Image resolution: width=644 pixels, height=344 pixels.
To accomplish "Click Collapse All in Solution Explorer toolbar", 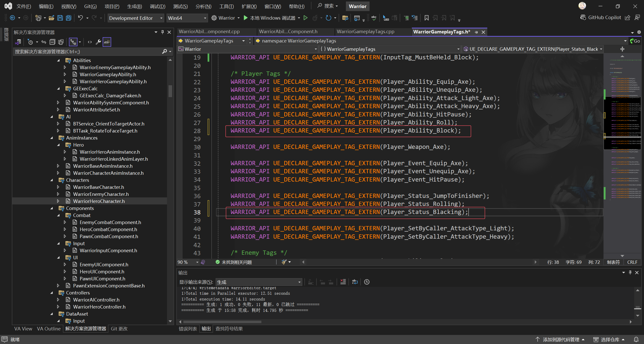I will 52,42.
